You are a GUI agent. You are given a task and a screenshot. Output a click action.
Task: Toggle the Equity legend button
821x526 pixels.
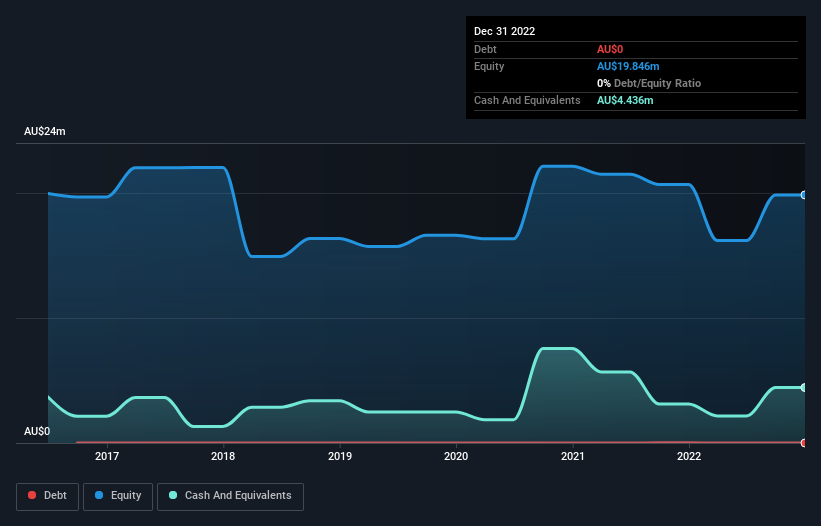pos(118,496)
